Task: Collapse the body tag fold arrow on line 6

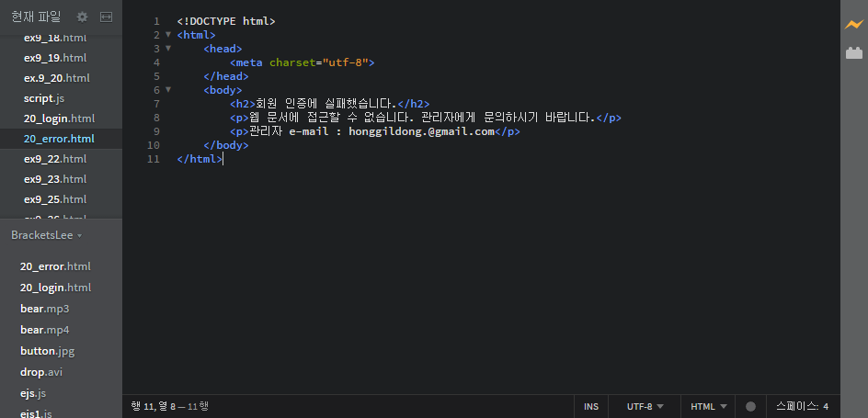Action: point(168,89)
